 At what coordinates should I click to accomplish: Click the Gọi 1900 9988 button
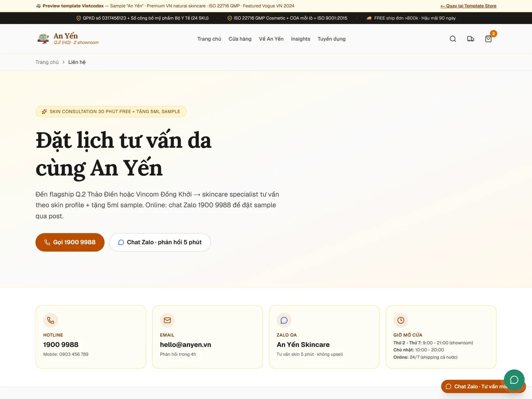point(70,242)
